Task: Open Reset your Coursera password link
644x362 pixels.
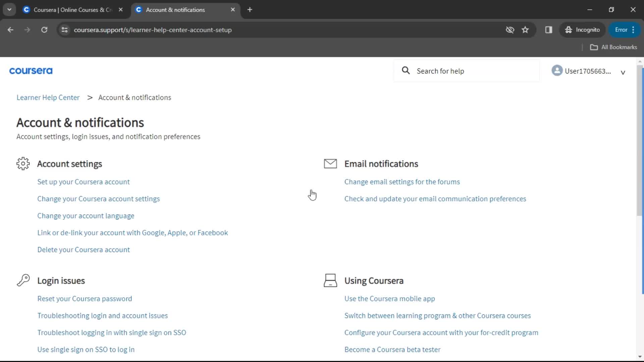Action: pyautogui.click(x=85, y=299)
